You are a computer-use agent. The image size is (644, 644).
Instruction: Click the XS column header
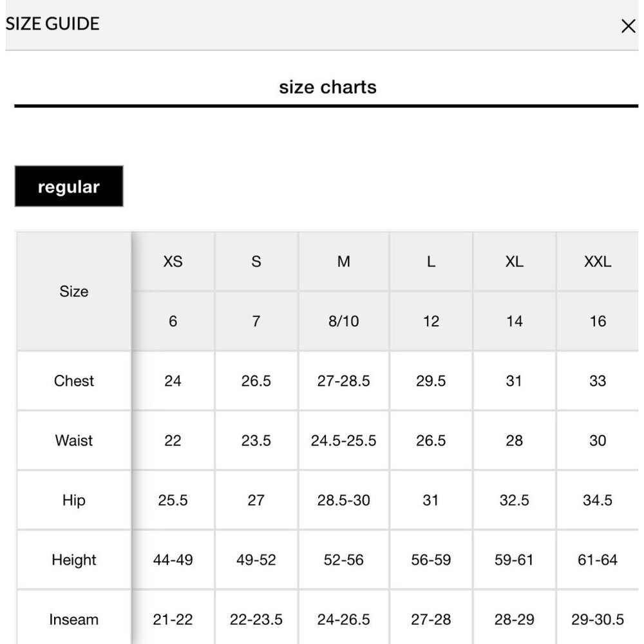[173, 261]
